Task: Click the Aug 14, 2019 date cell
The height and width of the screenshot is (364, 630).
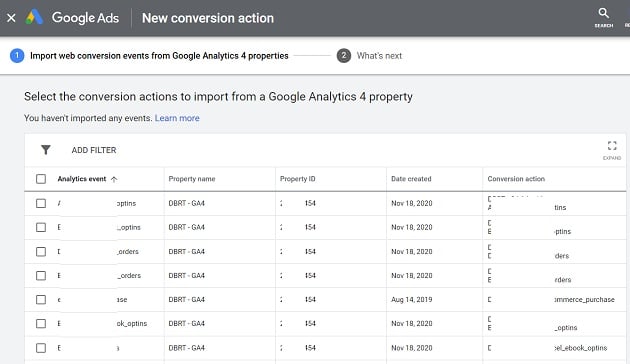Action: 411,300
